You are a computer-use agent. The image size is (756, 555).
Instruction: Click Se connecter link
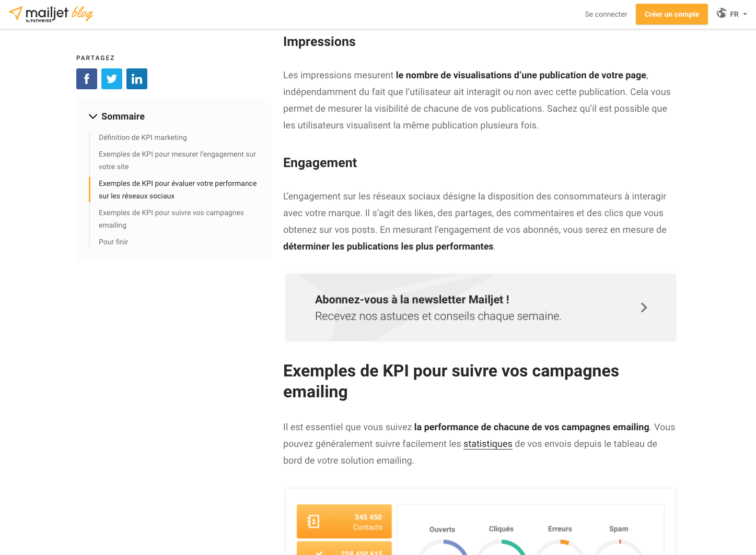[606, 14]
